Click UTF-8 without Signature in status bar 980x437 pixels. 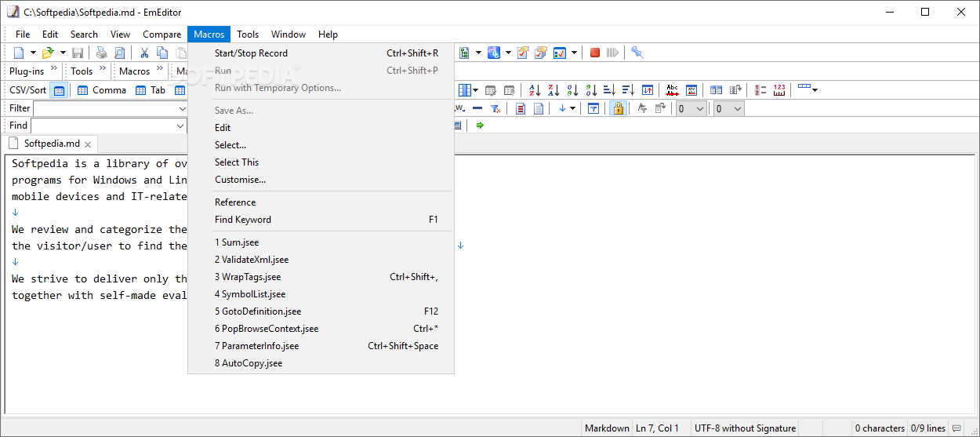pyautogui.click(x=745, y=428)
